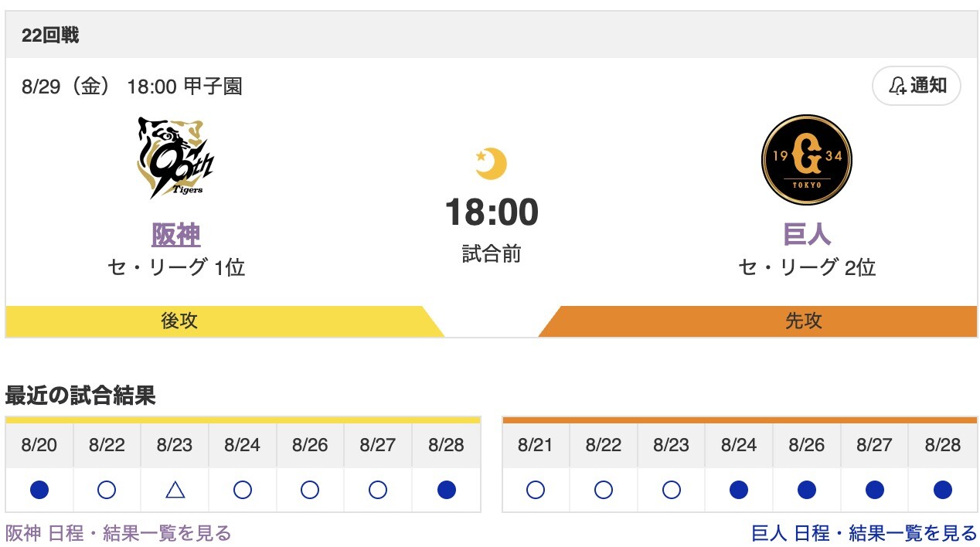The image size is (980, 547).
Task: Click the crescent moon night game icon
Action: point(491,164)
